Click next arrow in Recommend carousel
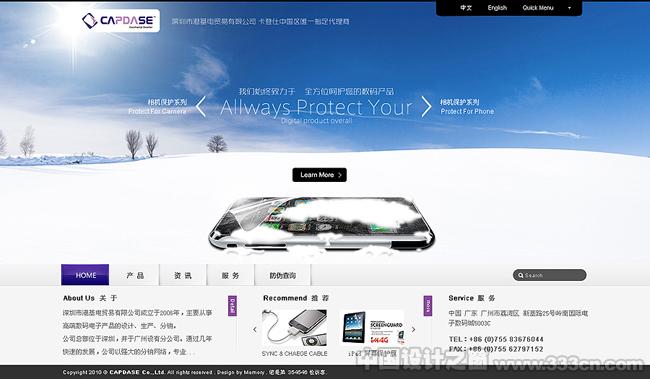This screenshot has height=379, width=650. tap(413, 330)
